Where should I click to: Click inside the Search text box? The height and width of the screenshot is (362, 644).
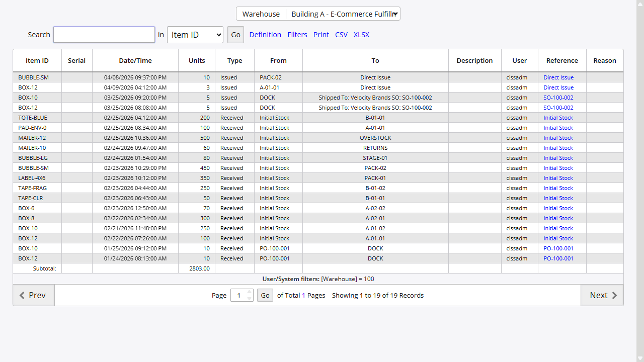104,35
